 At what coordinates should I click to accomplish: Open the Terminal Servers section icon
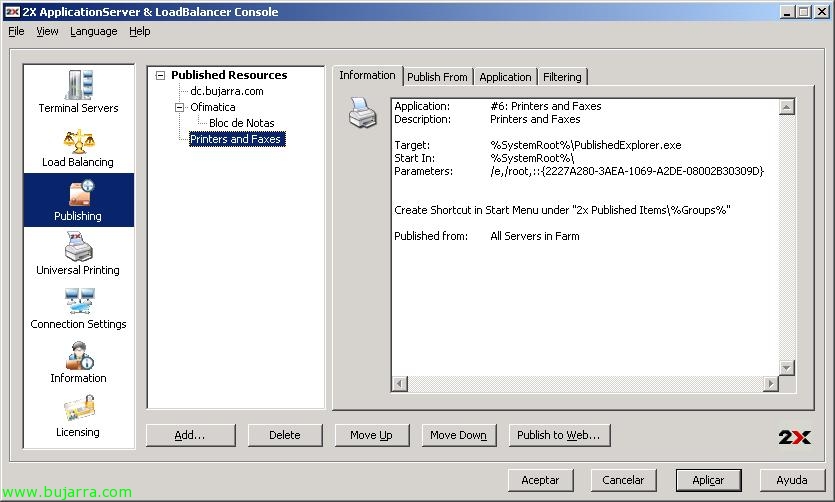coord(79,85)
